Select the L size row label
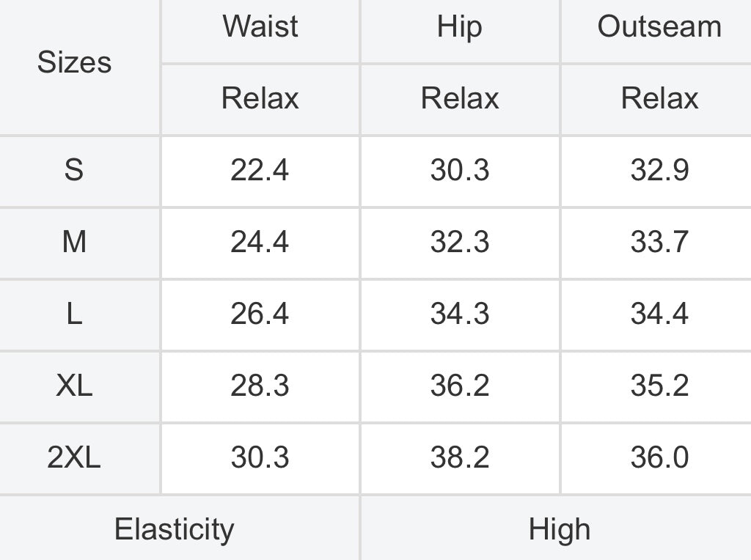Image resolution: width=751 pixels, height=560 pixels. pos(74,314)
